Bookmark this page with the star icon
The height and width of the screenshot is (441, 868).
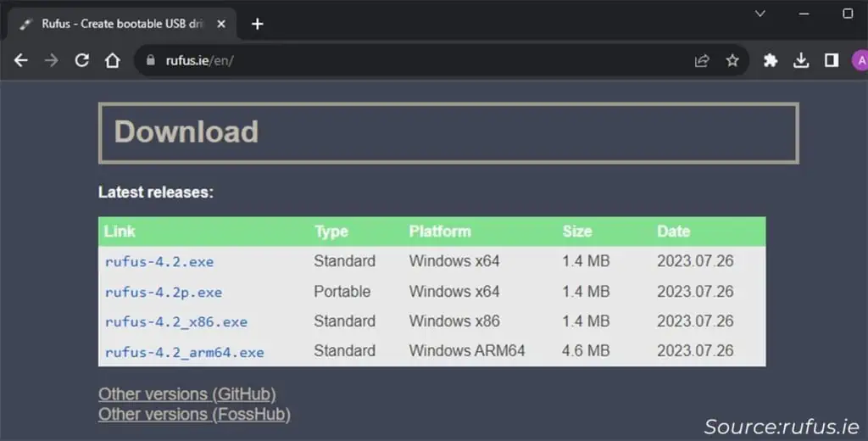click(732, 60)
